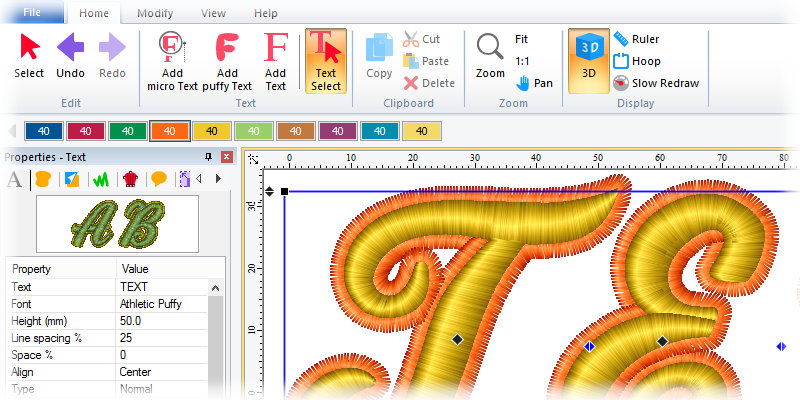Viewport: 800px width, 400px height.
Task: Switch to the Modify ribbon tab
Action: [x=155, y=13]
